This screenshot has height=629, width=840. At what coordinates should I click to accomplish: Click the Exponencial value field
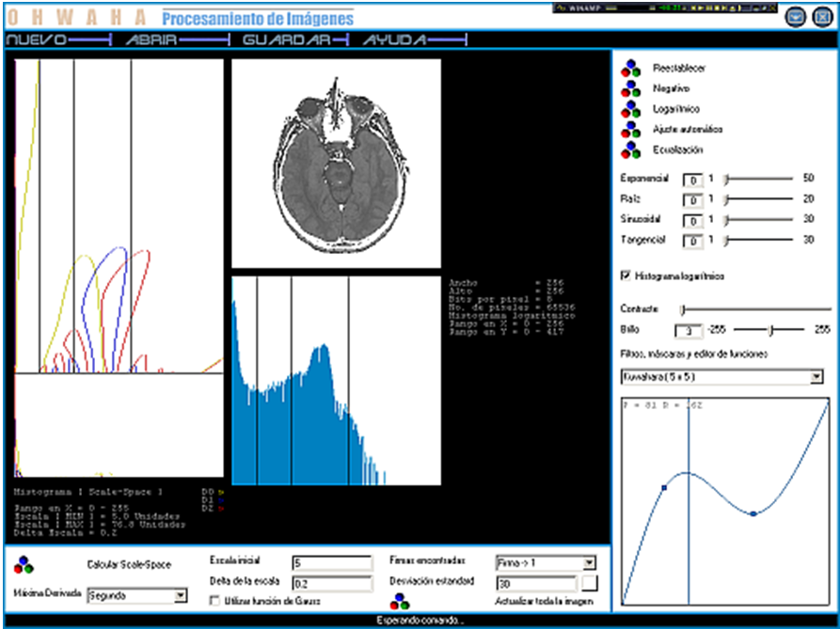pyautogui.click(x=692, y=180)
